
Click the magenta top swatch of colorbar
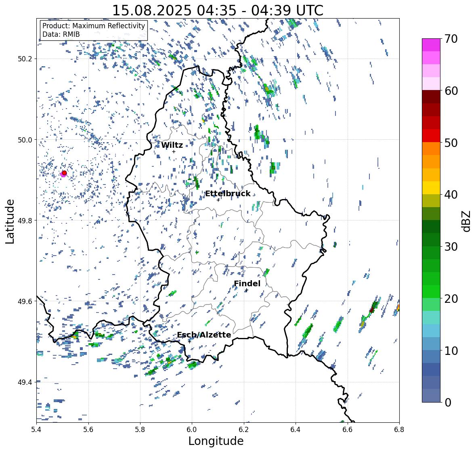tap(431, 45)
